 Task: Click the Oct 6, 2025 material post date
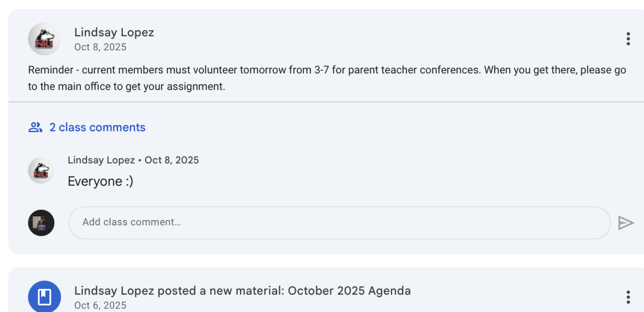100,305
